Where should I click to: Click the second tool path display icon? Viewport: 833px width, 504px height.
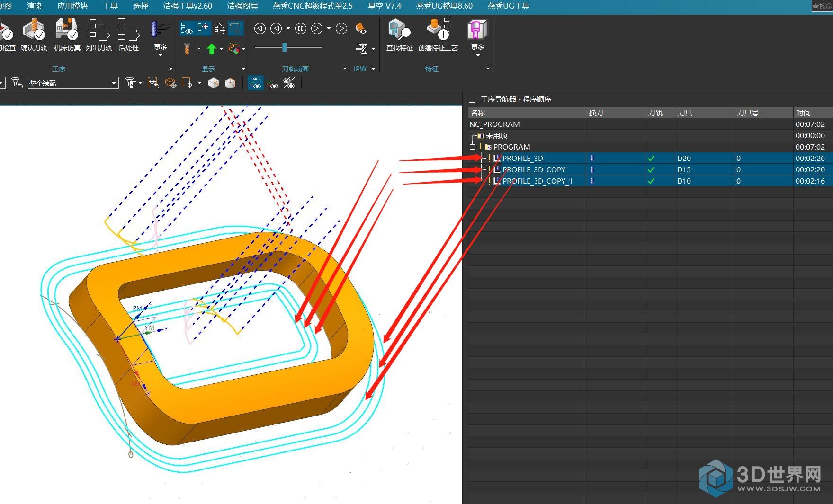pos(203,29)
